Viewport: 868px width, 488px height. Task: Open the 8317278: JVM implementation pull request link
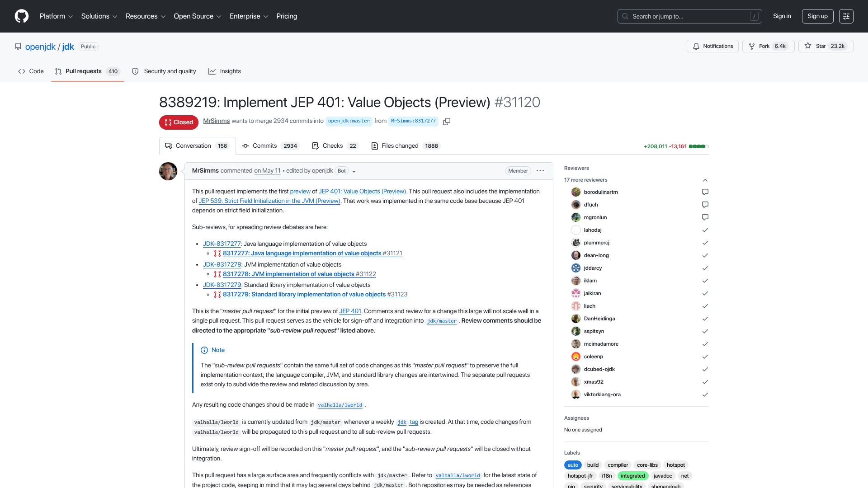[x=288, y=274]
